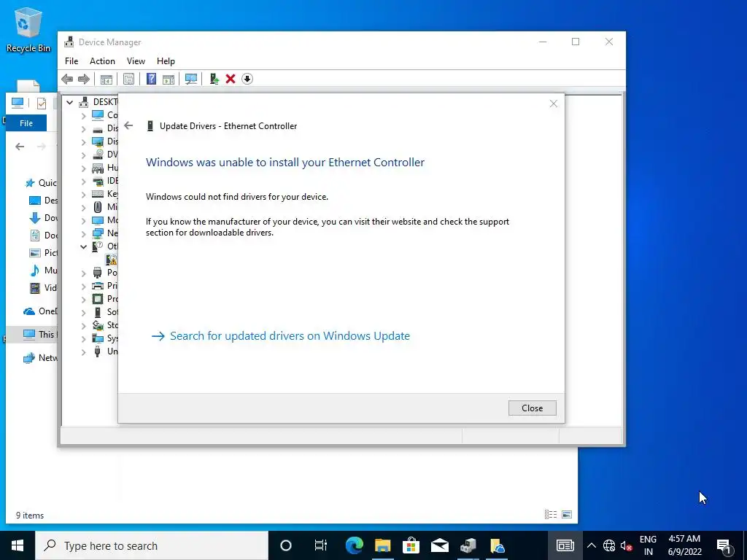Click the Type here to search box
Image resolution: width=747 pixels, height=560 pixels.
coord(152,545)
